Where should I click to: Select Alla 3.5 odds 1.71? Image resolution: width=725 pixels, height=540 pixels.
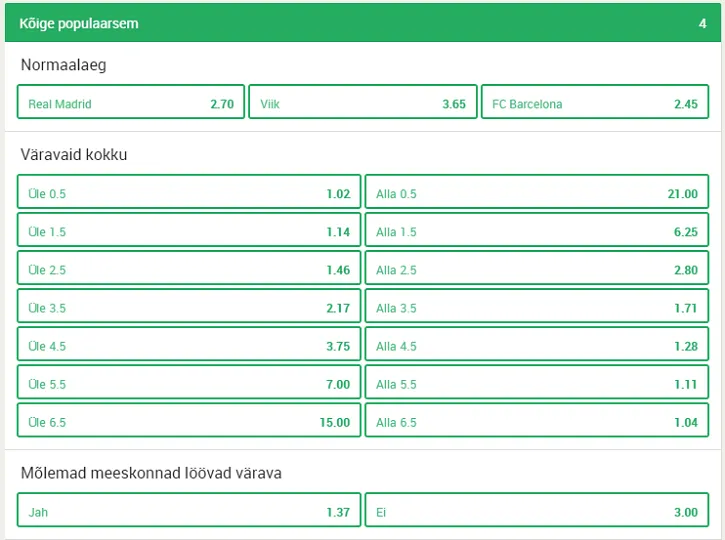(536, 307)
